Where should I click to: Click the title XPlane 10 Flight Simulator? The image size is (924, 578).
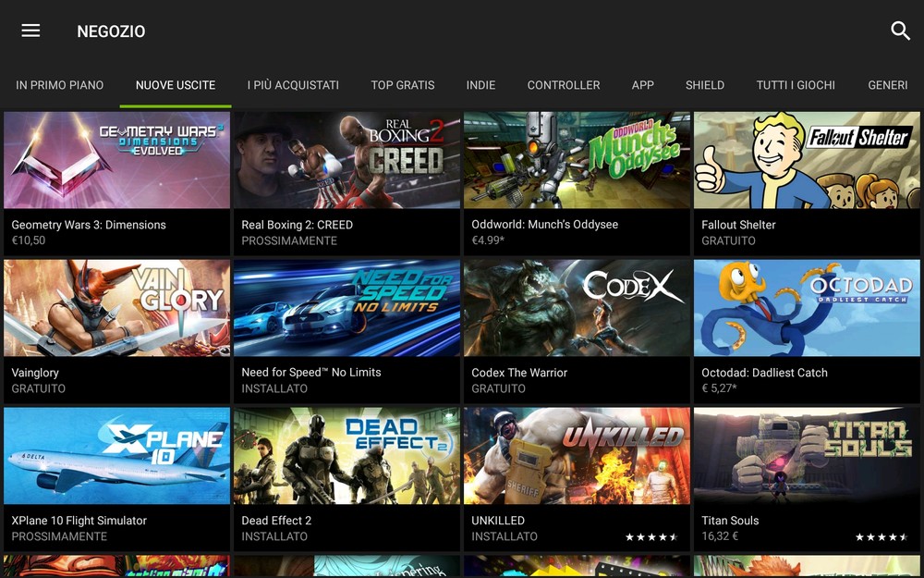(79, 521)
